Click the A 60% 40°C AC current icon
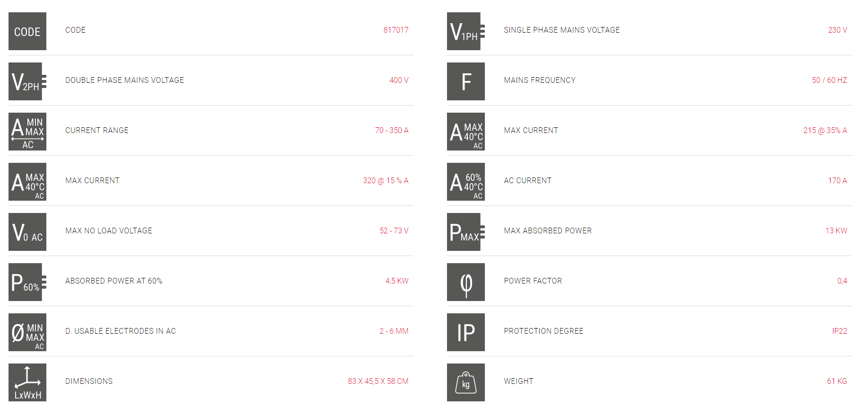868x408 pixels. tap(466, 182)
